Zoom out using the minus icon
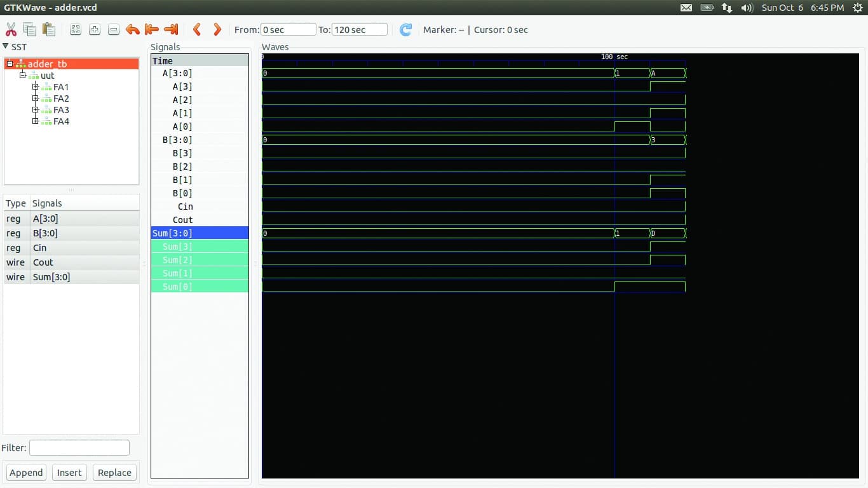The width and height of the screenshot is (868, 488). point(113,29)
